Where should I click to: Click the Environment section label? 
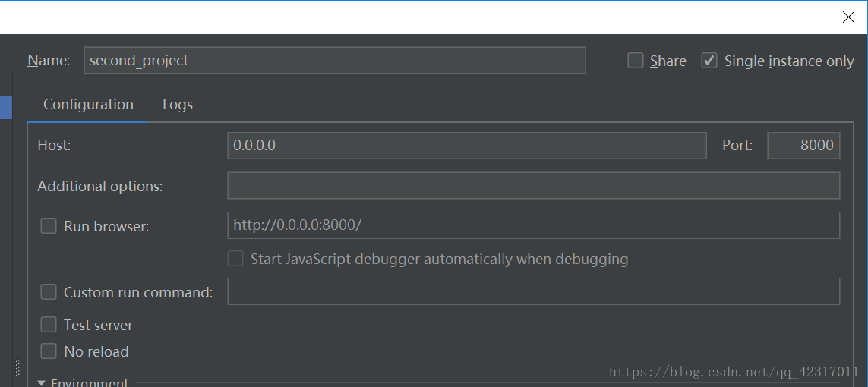point(90,382)
